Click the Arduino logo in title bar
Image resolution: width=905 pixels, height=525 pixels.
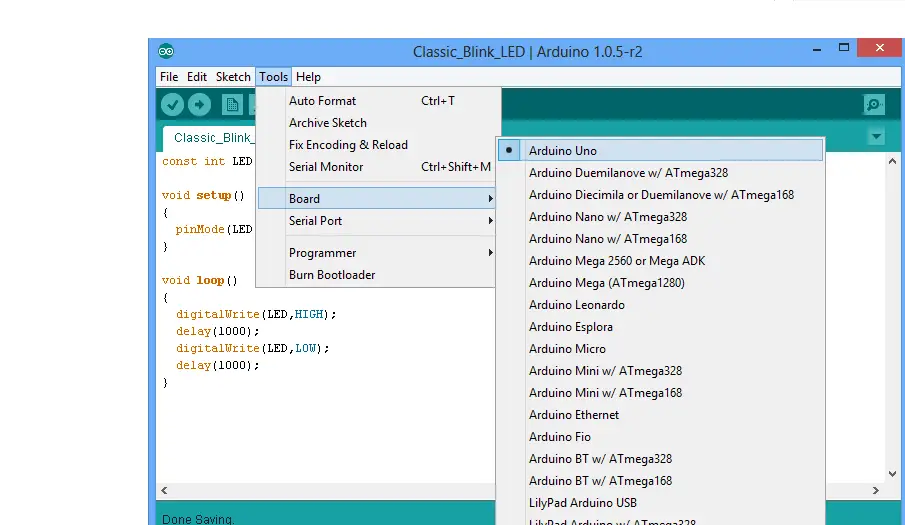(166, 51)
